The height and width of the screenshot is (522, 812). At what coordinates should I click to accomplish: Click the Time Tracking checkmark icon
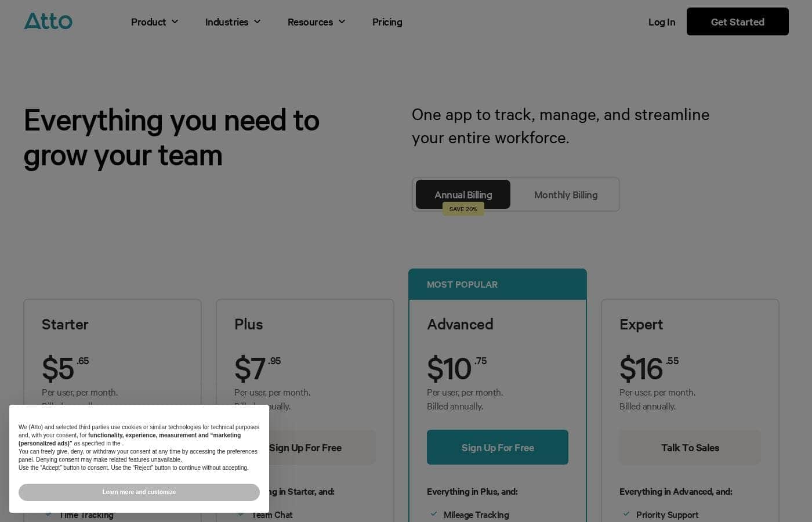coord(48,514)
